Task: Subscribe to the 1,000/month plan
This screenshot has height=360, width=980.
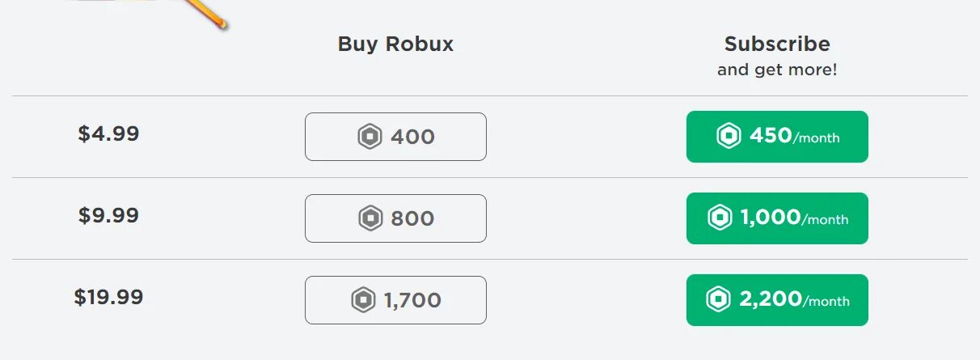Action: (x=777, y=218)
